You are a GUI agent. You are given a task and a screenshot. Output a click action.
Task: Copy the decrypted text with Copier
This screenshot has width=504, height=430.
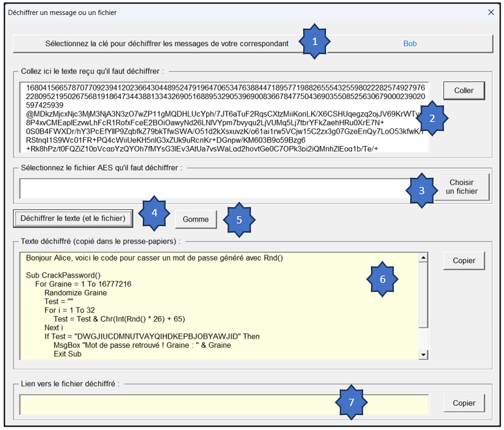pos(464,261)
